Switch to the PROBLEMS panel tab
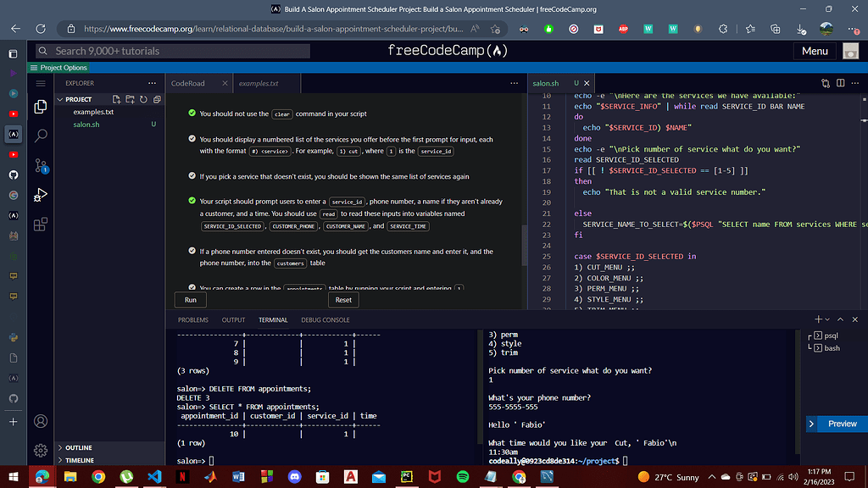The width and height of the screenshot is (868, 488). click(192, 320)
